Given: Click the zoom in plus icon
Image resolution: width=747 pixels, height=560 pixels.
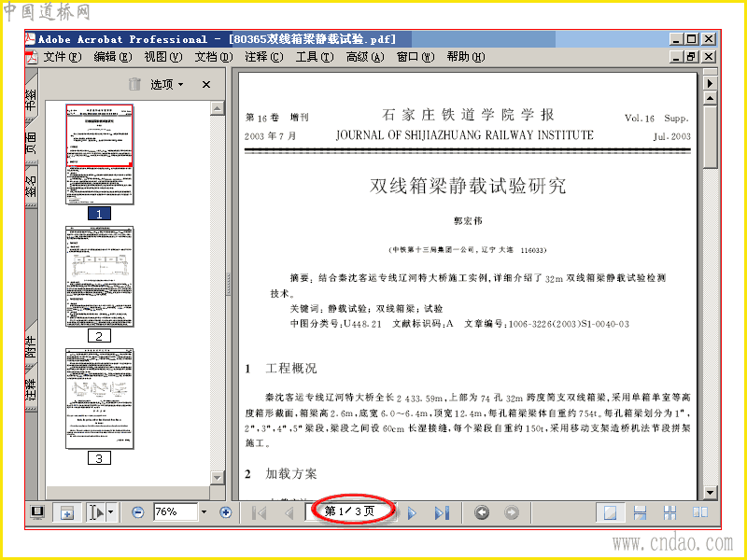Looking at the screenshot, I should click(x=225, y=512).
